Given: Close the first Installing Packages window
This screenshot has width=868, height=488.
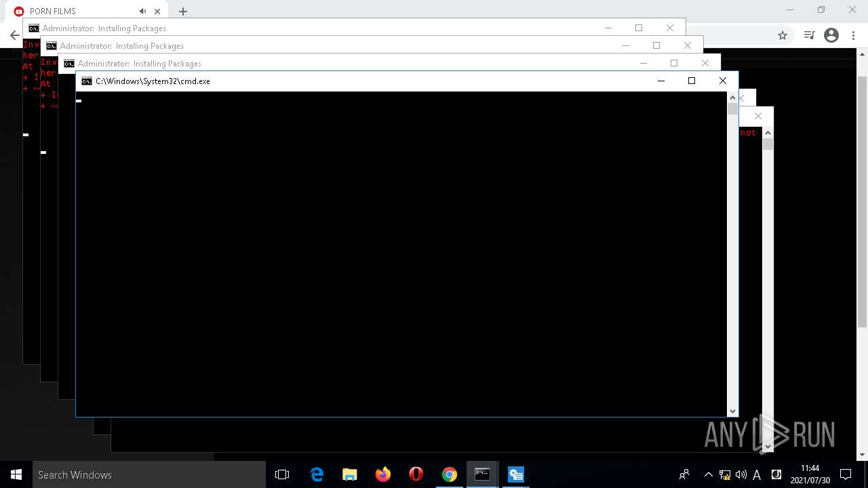Looking at the screenshot, I should click(670, 28).
